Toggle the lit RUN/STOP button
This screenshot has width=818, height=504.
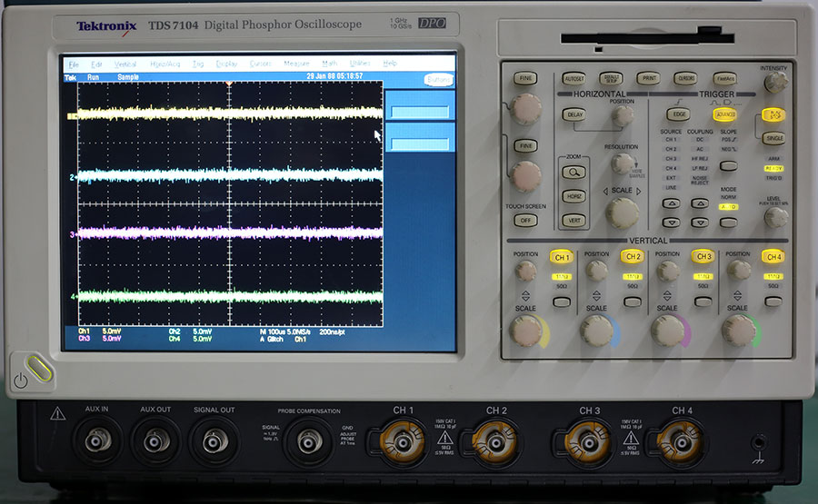pos(773,114)
